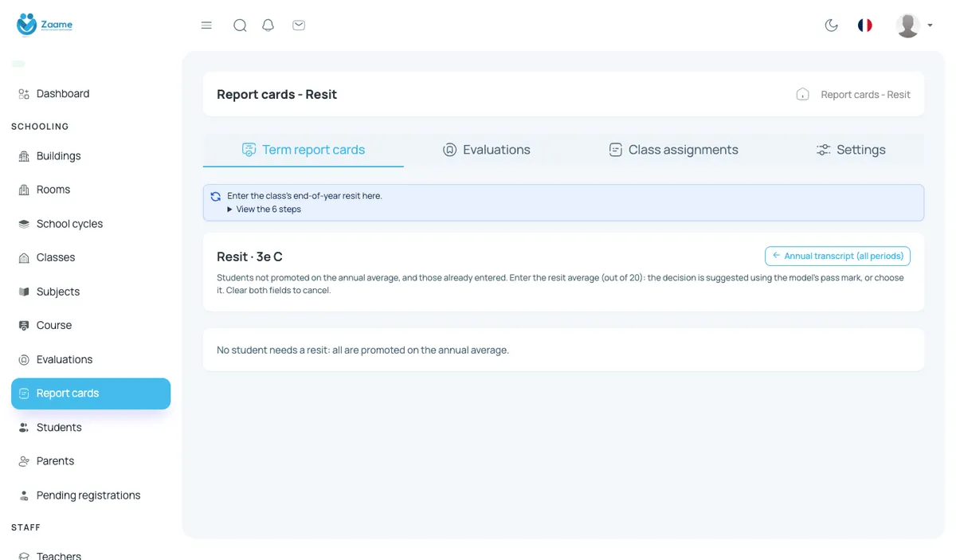Click the Annual transcript (all periods) button
The image size is (956, 560).
point(837,256)
